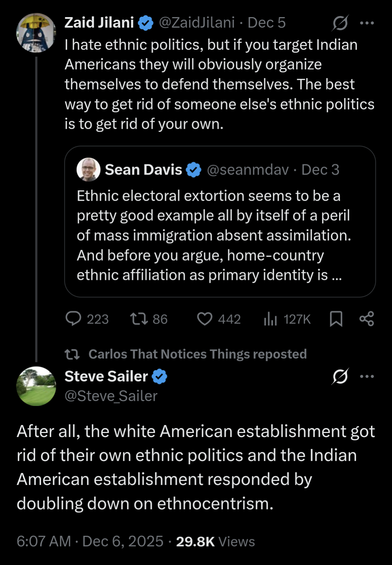Open Steve Sailer's golf course avatar
Image resolution: width=392 pixels, height=565 pixels.
point(36,386)
